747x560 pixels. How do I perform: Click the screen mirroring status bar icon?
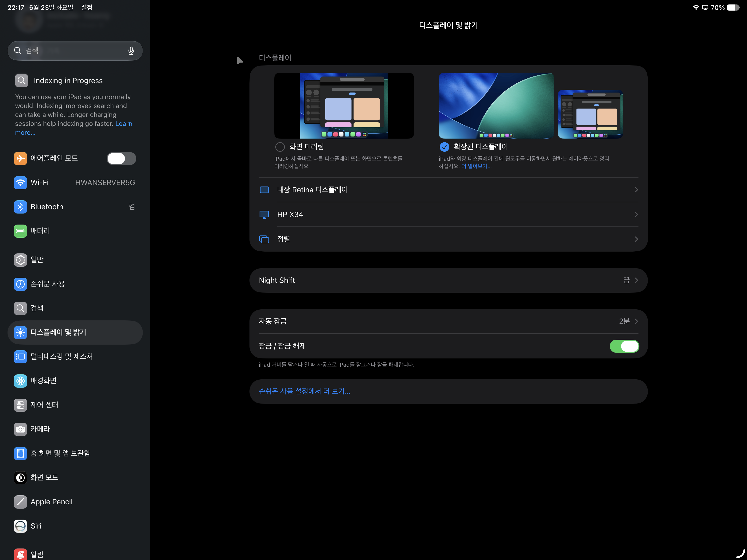[x=705, y=8]
